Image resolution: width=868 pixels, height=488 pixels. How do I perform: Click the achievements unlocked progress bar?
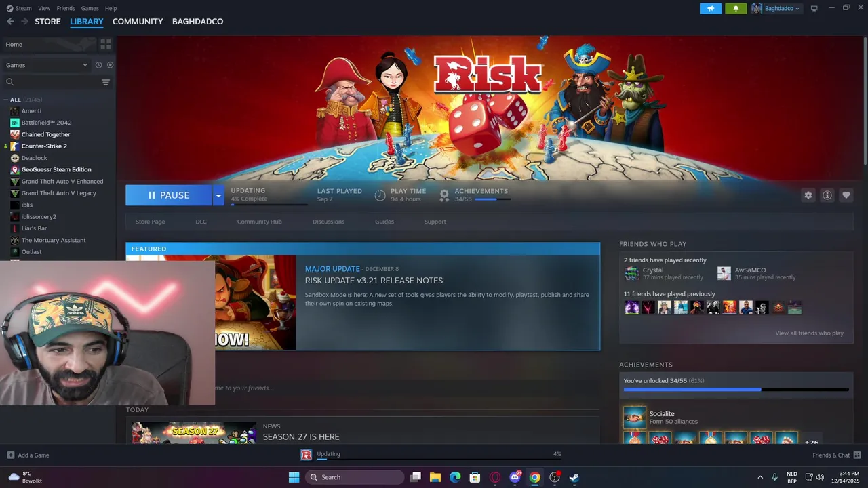pyautogui.click(x=736, y=390)
